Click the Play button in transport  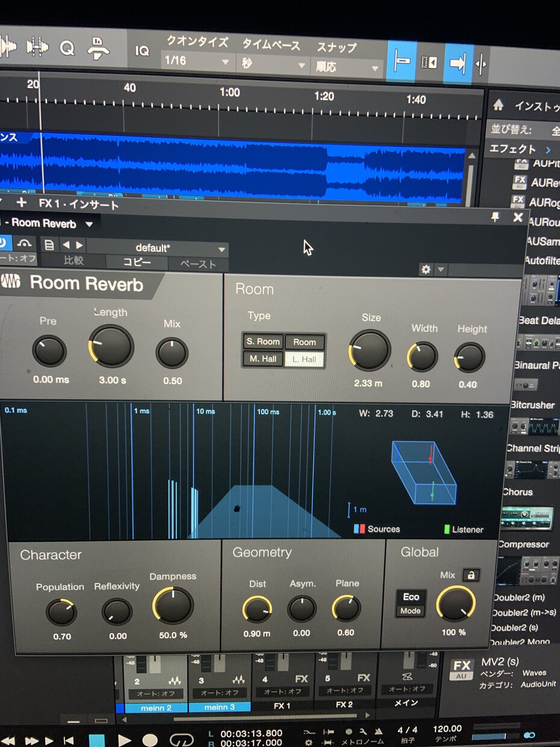[x=124, y=740]
